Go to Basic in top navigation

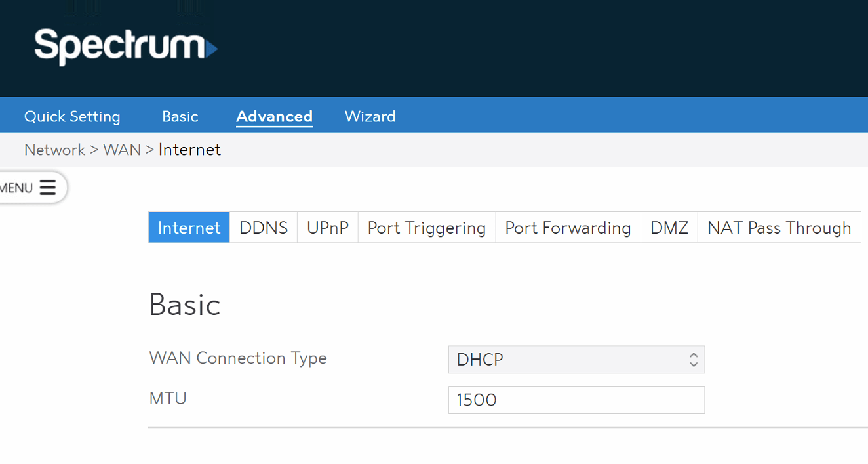click(180, 116)
